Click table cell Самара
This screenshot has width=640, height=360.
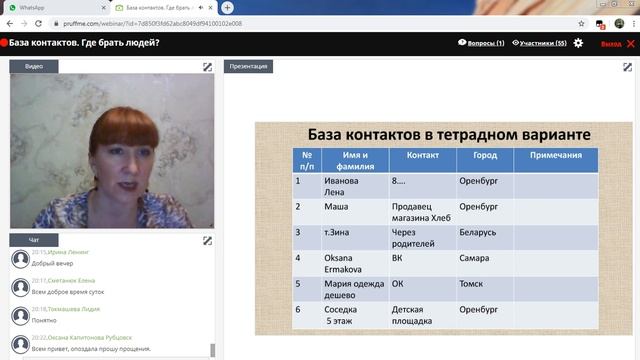point(485,263)
